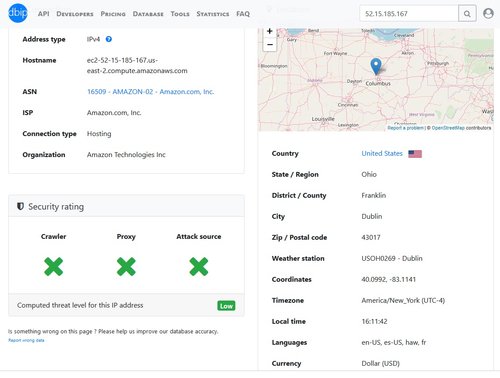Select the coordinates 40.0992, -83.1141
500x378 pixels.
(389, 279)
